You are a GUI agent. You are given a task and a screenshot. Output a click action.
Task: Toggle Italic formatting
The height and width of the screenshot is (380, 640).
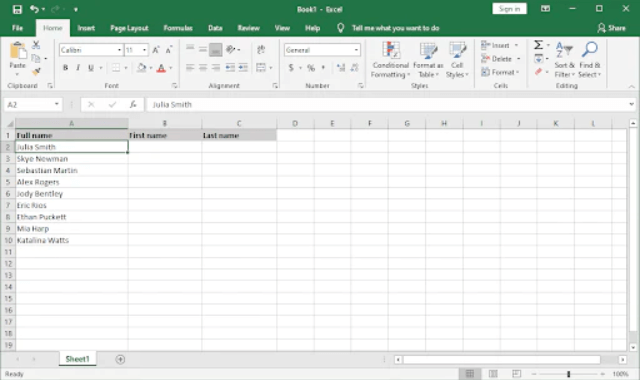78,68
